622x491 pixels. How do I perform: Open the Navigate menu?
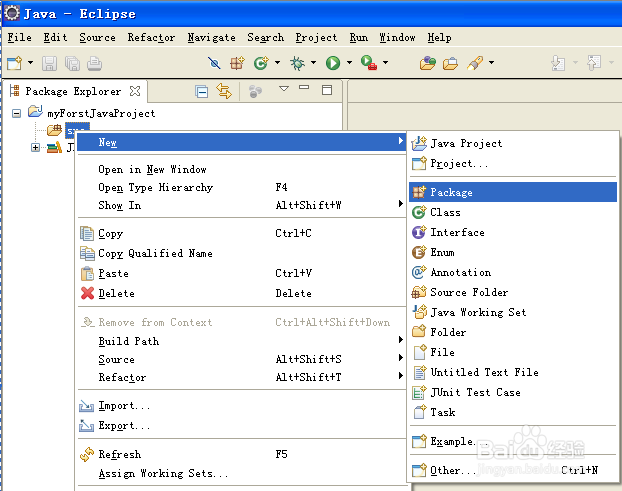(211, 37)
